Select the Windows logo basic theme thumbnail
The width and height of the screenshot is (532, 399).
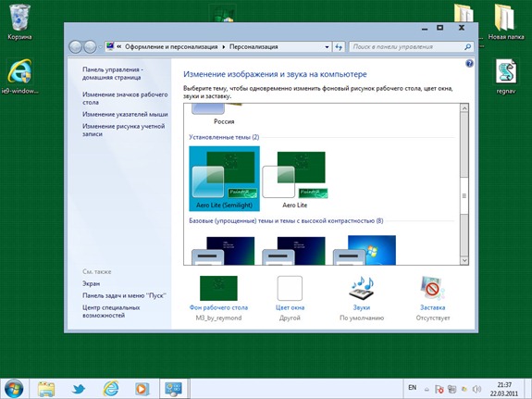(365, 250)
